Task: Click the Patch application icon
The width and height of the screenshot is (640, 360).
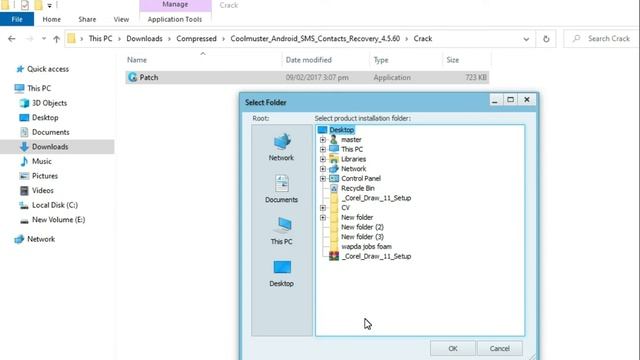Action: click(132, 77)
